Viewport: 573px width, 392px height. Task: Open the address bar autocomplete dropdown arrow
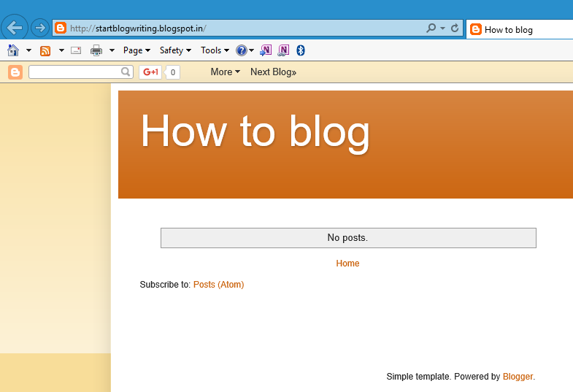coord(442,28)
